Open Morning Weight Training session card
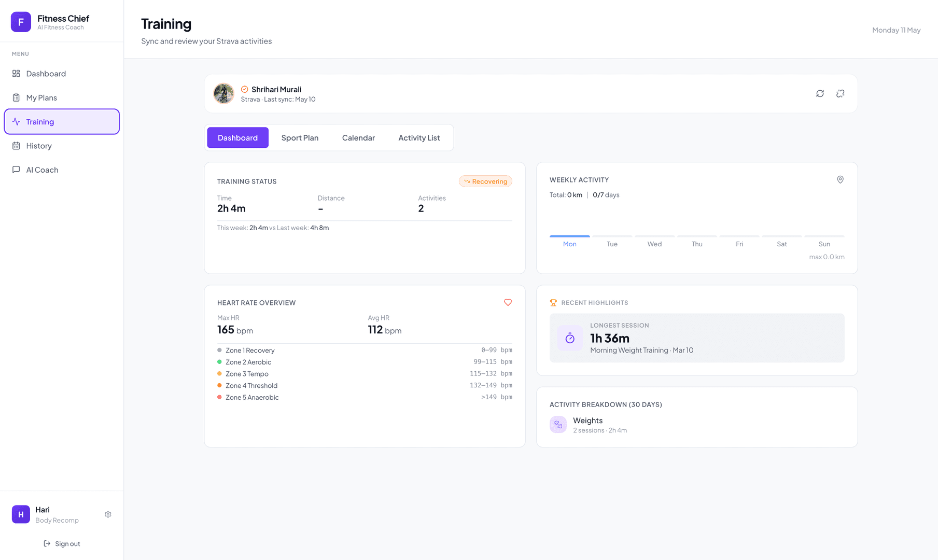Image resolution: width=938 pixels, height=560 pixels. coord(697,338)
